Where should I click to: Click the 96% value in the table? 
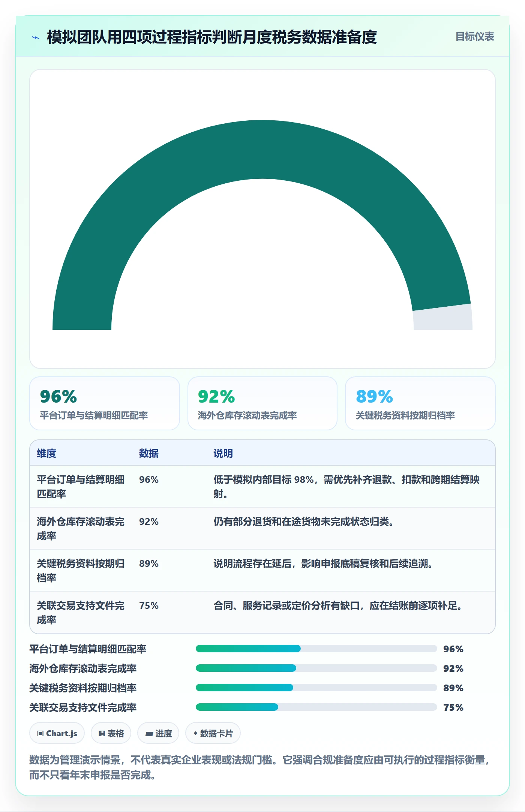point(149,480)
